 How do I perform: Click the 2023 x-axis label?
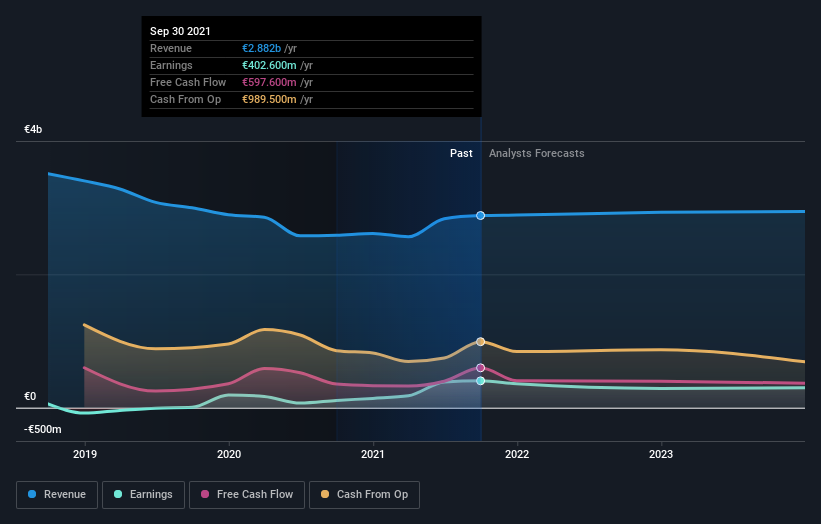(661, 454)
